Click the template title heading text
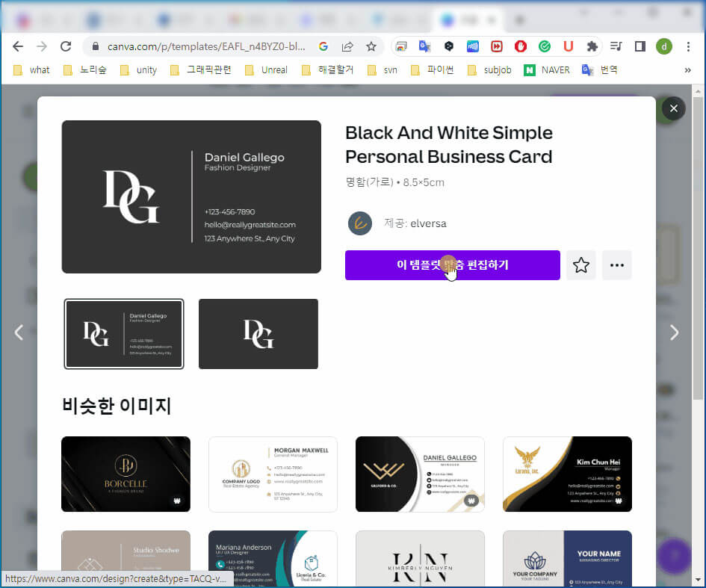706x588 pixels. [x=449, y=144]
